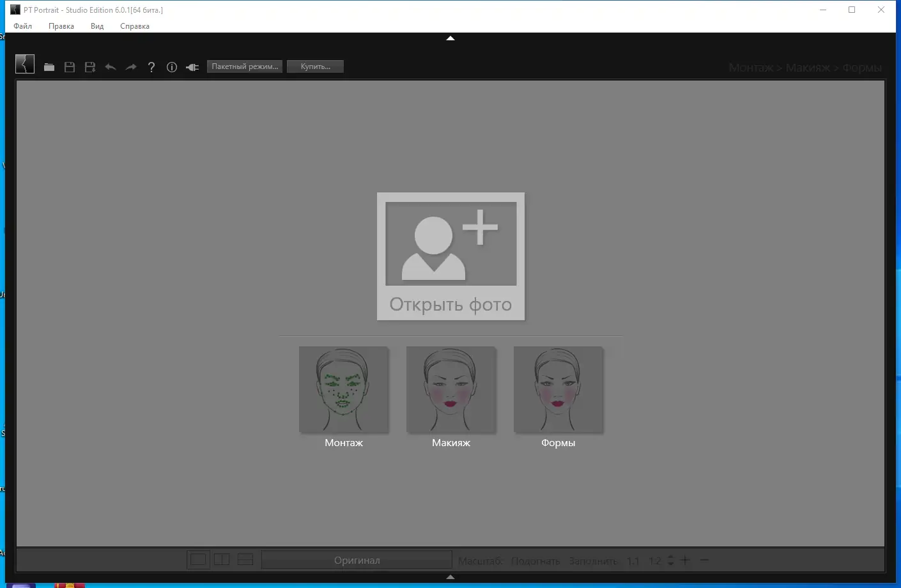Switch to single view layout icon
This screenshot has height=588, width=901.
[x=198, y=560]
